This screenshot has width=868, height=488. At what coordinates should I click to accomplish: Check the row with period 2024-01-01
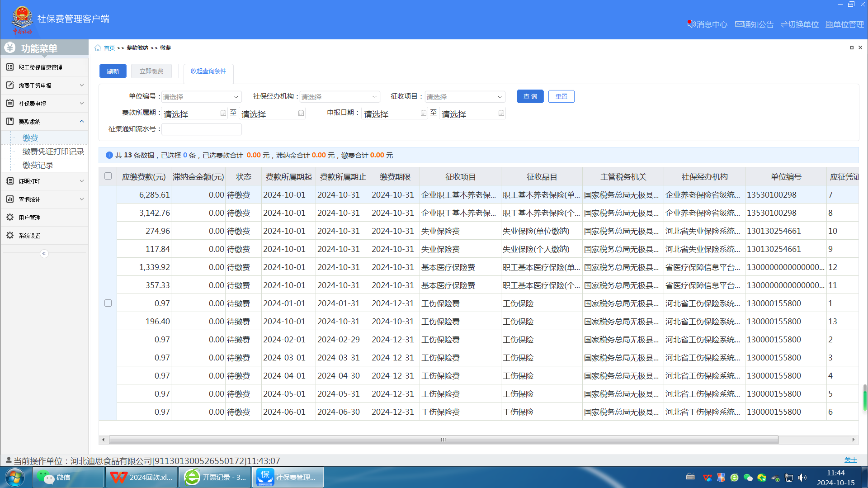(108, 303)
